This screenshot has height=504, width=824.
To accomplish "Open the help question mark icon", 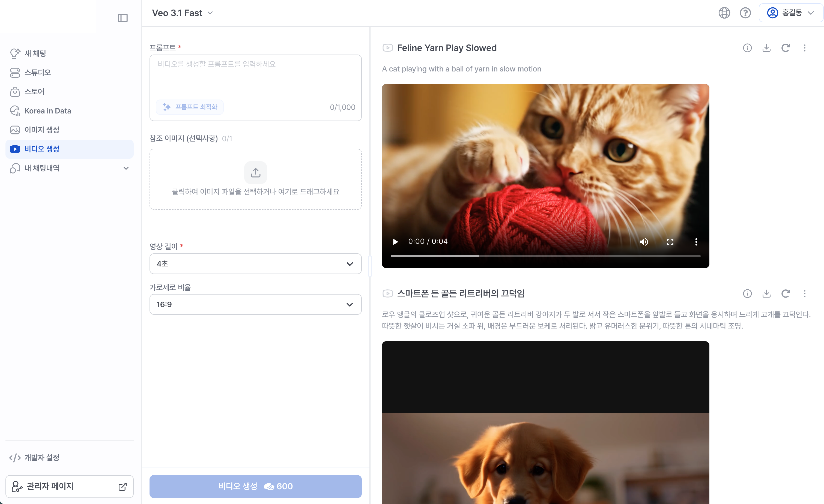I will (745, 13).
